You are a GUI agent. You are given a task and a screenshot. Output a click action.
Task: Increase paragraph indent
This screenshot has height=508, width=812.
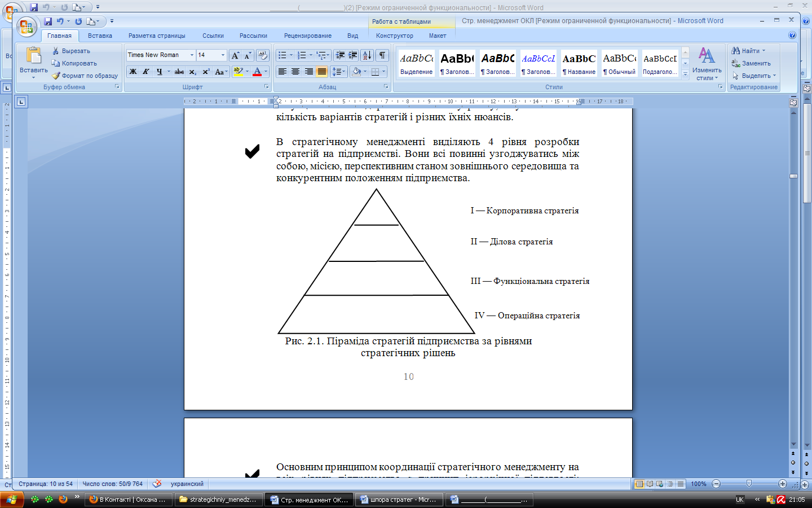[352, 55]
